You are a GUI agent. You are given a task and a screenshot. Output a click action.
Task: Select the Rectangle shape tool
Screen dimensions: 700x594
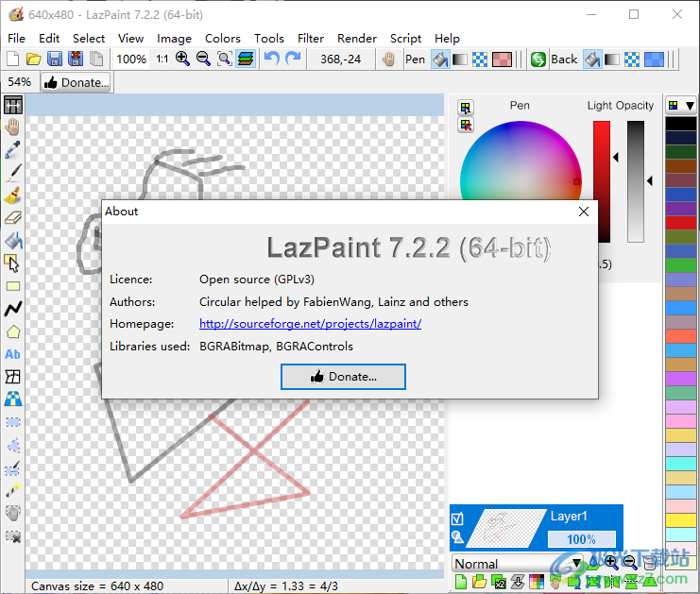13,286
